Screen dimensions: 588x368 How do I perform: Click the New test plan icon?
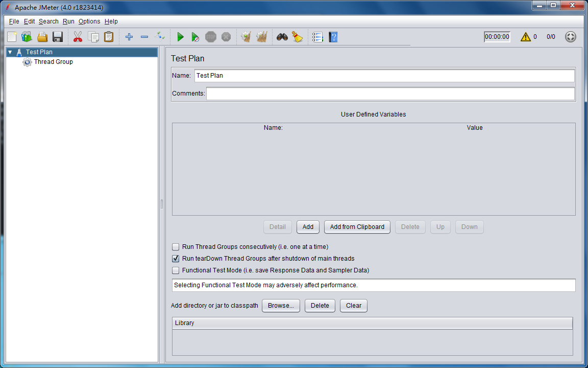(x=12, y=37)
